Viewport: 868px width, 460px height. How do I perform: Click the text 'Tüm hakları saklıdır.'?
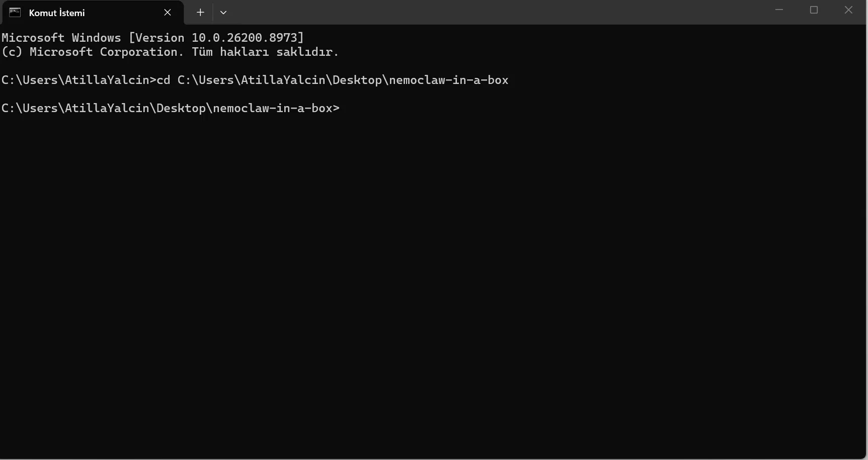pyautogui.click(x=265, y=52)
